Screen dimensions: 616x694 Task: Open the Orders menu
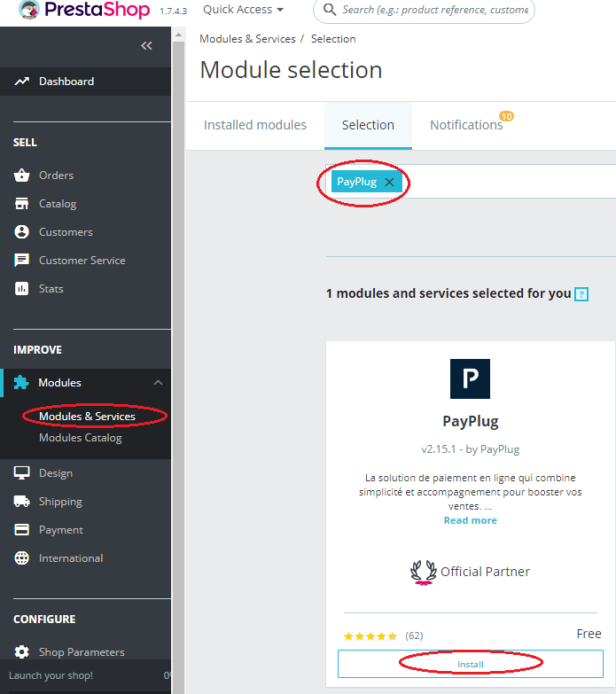tap(56, 175)
